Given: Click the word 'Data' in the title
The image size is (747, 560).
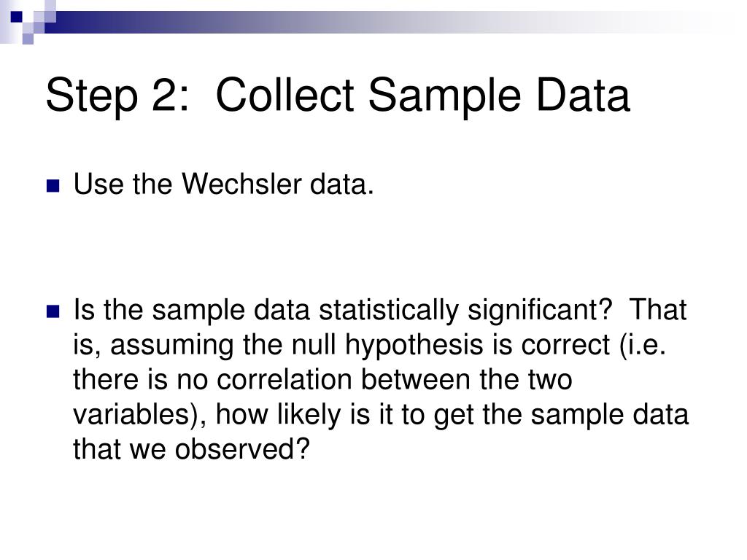Looking at the screenshot, I should tap(583, 95).
